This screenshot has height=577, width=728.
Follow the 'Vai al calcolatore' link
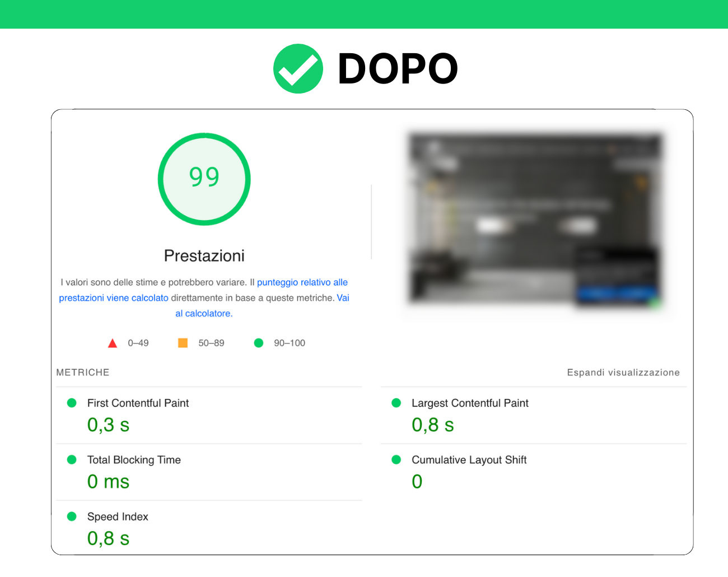tap(204, 314)
